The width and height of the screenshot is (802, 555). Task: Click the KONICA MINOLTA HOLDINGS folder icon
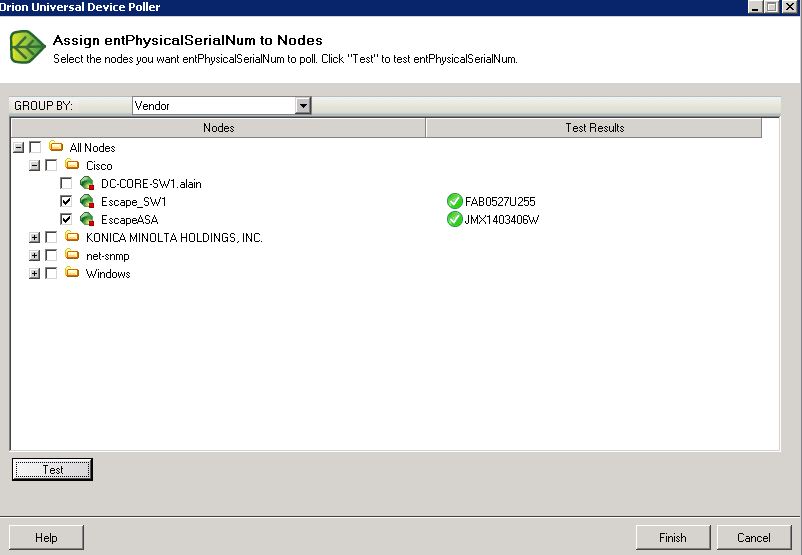pos(72,237)
